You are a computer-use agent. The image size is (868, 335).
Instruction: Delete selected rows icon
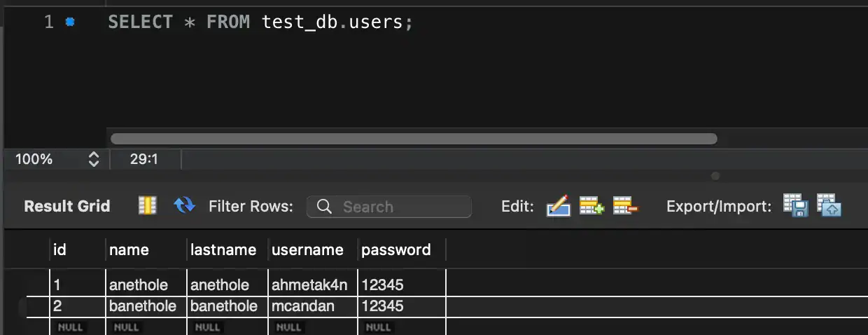point(626,206)
